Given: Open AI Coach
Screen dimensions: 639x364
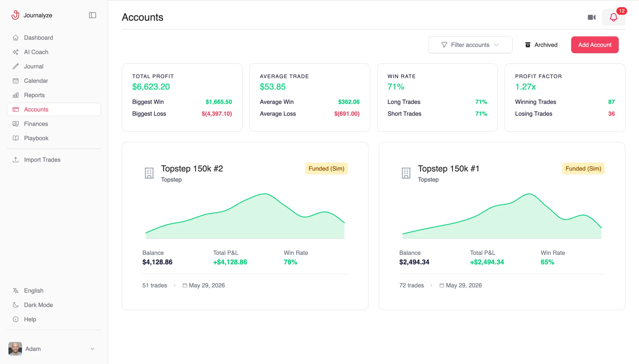Looking at the screenshot, I should [x=54, y=52].
